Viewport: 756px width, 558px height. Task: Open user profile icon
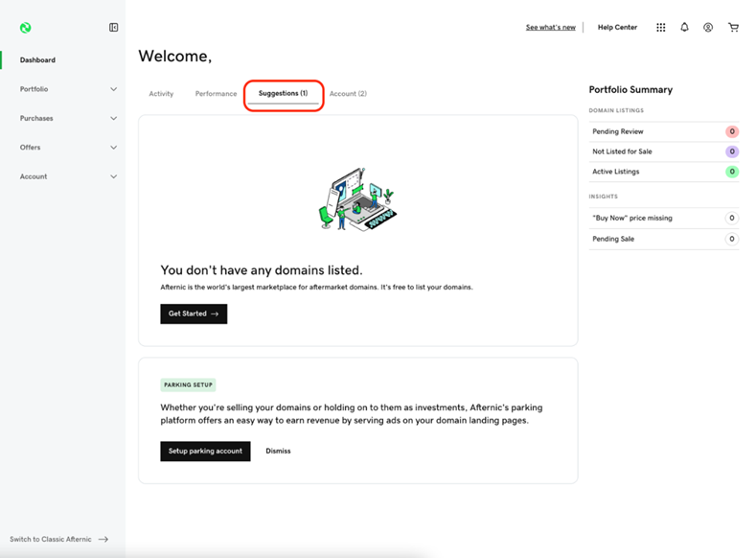[708, 28]
